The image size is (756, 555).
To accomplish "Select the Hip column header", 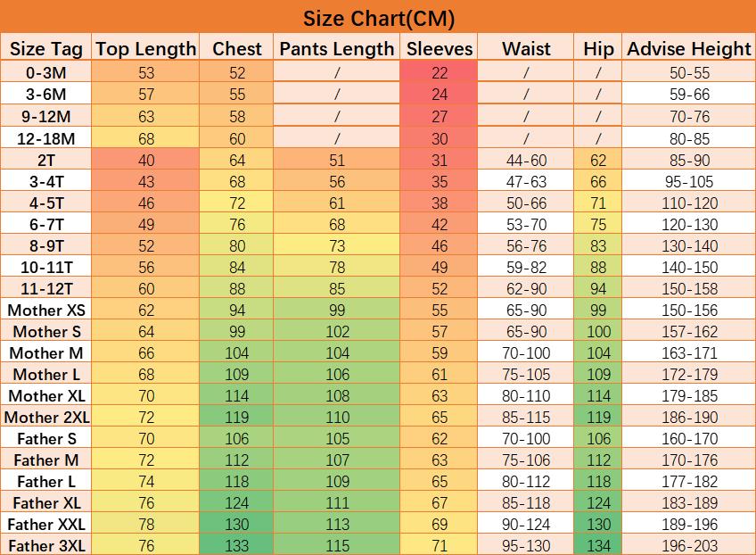I will click(598, 49).
